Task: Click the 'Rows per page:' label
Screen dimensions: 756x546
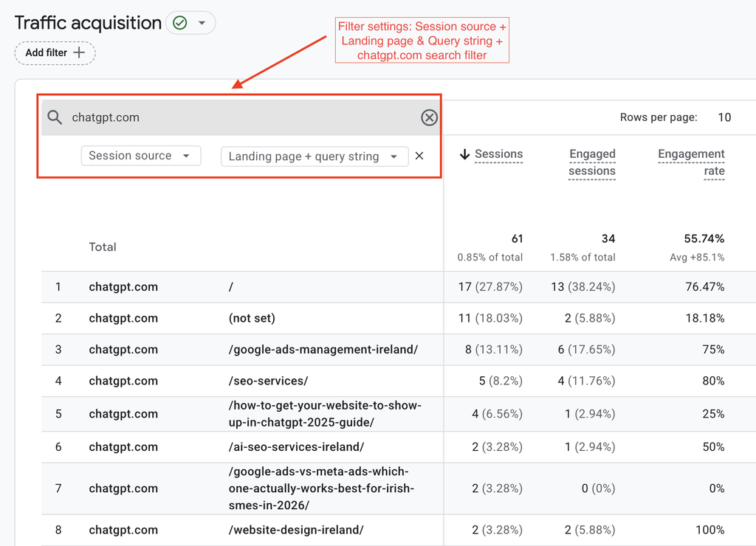Action: pos(659,117)
